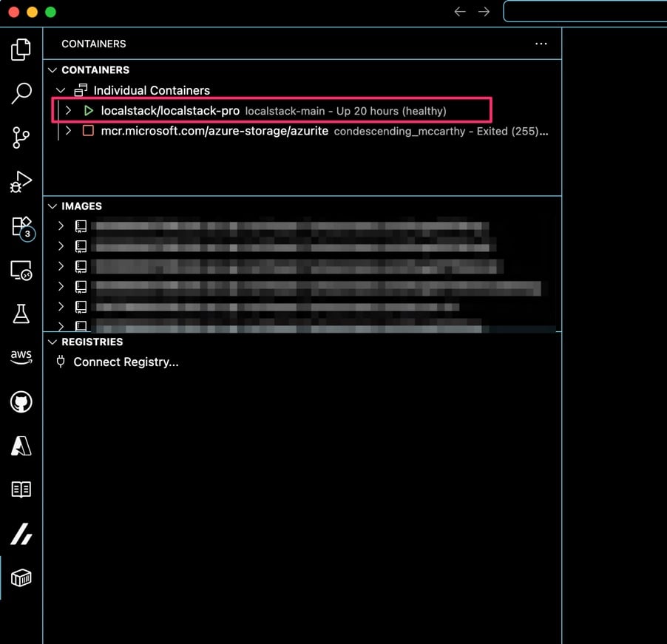Expand the third image entry
Viewport: 667px width, 644px height.
click(61, 266)
